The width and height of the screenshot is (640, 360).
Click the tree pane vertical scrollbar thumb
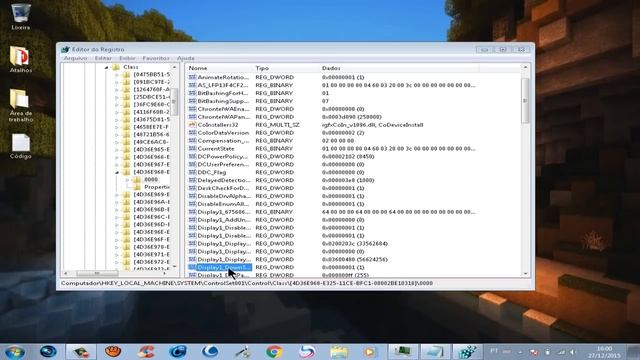174,101
